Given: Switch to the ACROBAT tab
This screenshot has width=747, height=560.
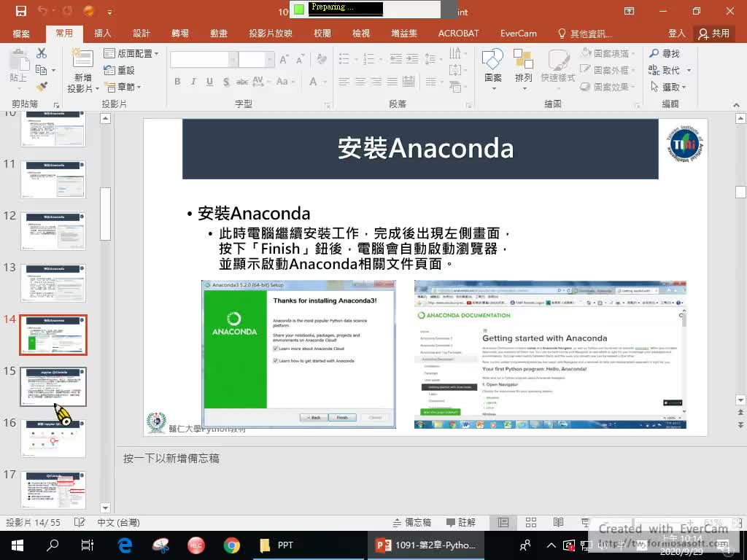Looking at the screenshot, I should tap(458, 34).
